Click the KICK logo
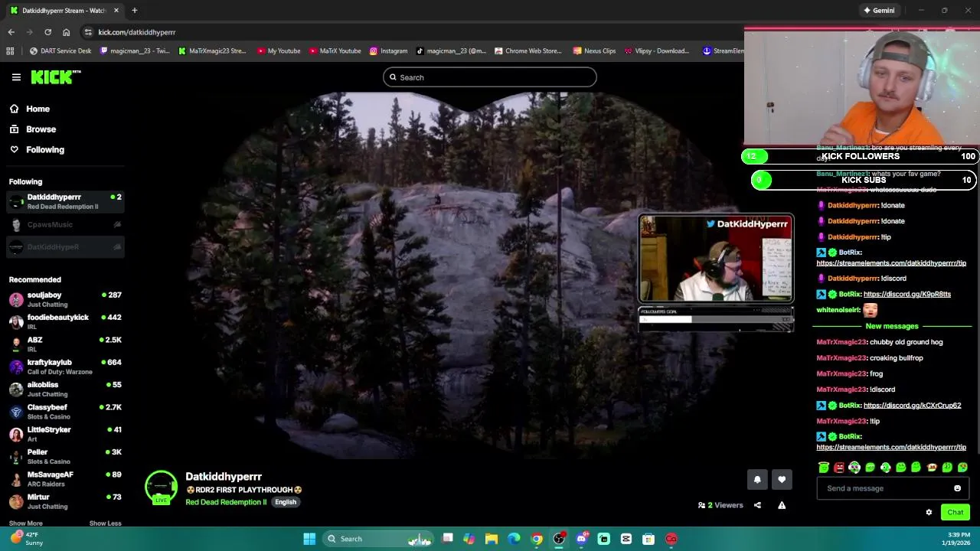 click(x=55, y=77)
